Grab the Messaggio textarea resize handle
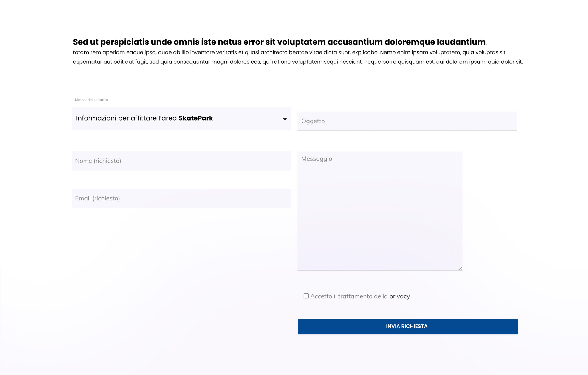 coord(461,268)
